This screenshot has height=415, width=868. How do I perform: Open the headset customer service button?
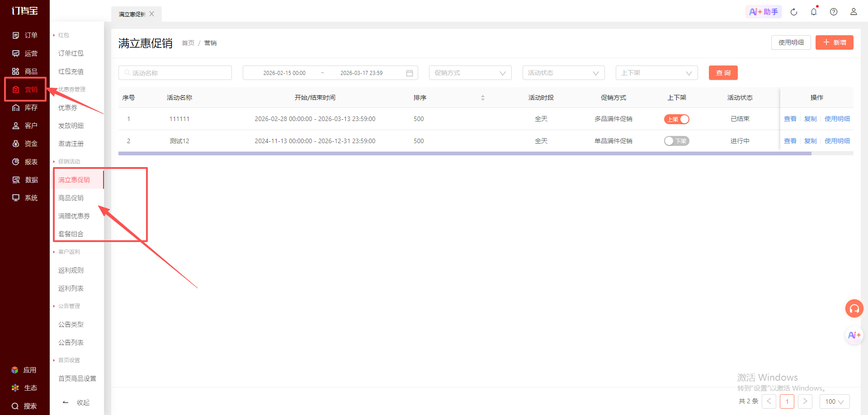tap(854, 308)
